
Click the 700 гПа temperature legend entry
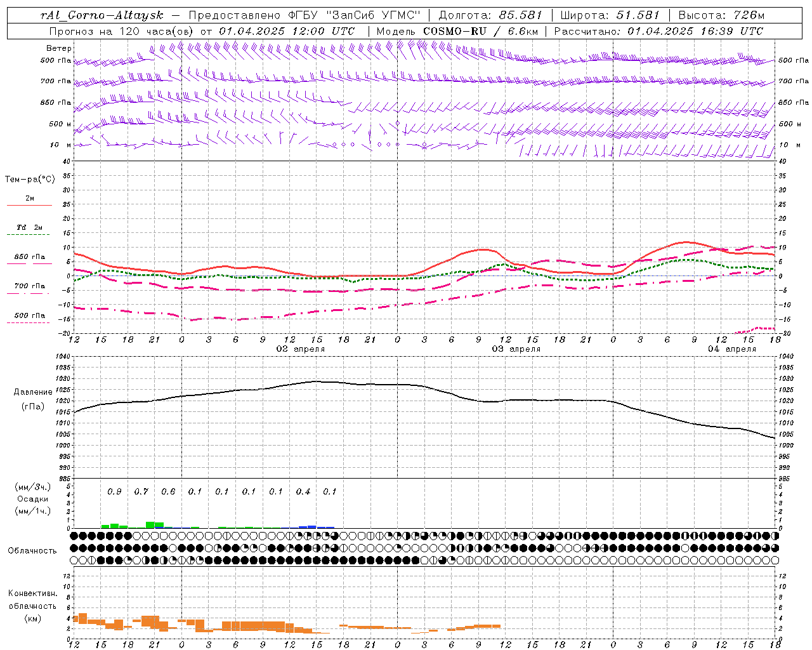tap(30, 286)
